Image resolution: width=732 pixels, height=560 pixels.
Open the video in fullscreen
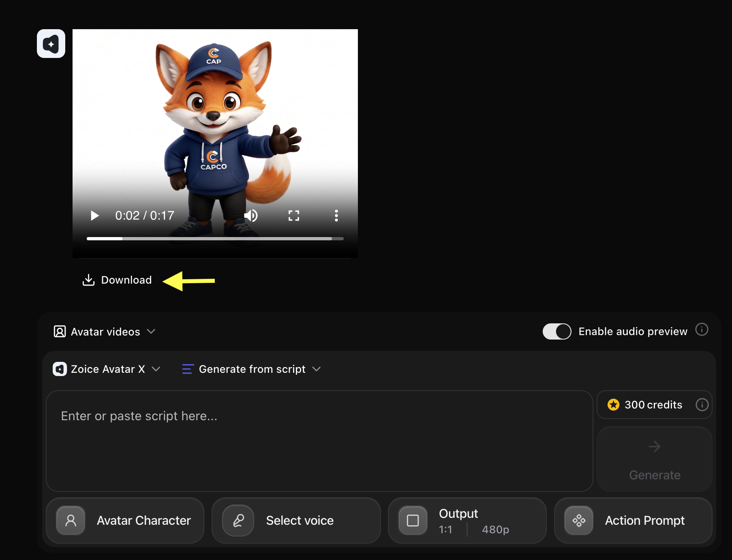pyautogui.click(x=294, y=216)
